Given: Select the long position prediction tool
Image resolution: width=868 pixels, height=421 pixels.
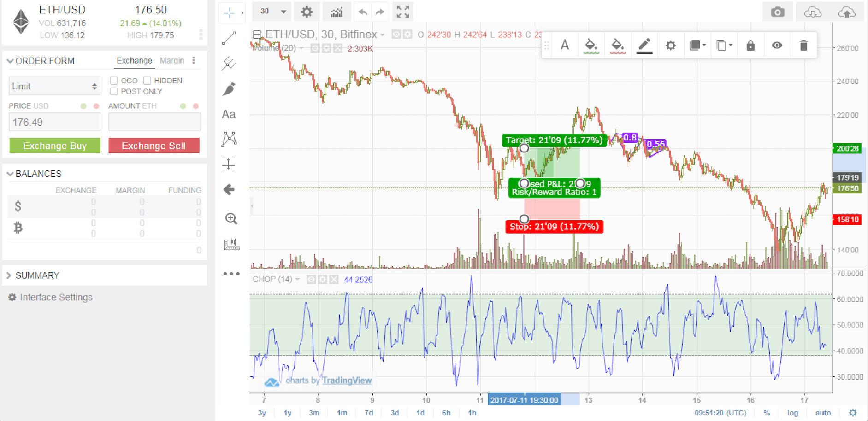Looking at the screenshot, I should 229,164.
